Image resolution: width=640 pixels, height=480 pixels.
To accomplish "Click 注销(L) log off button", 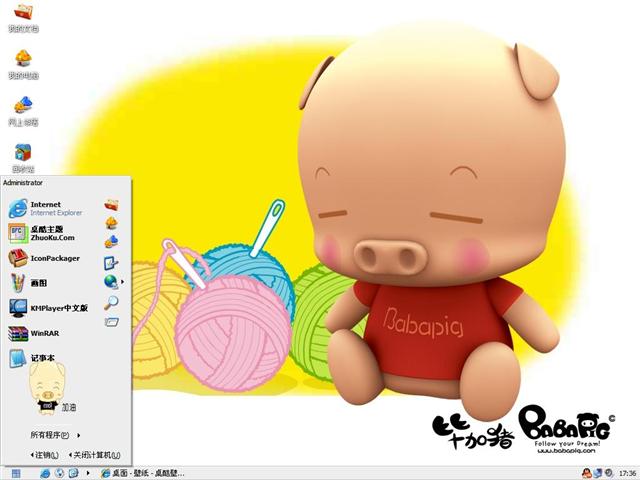I will (x=44, y=455).
